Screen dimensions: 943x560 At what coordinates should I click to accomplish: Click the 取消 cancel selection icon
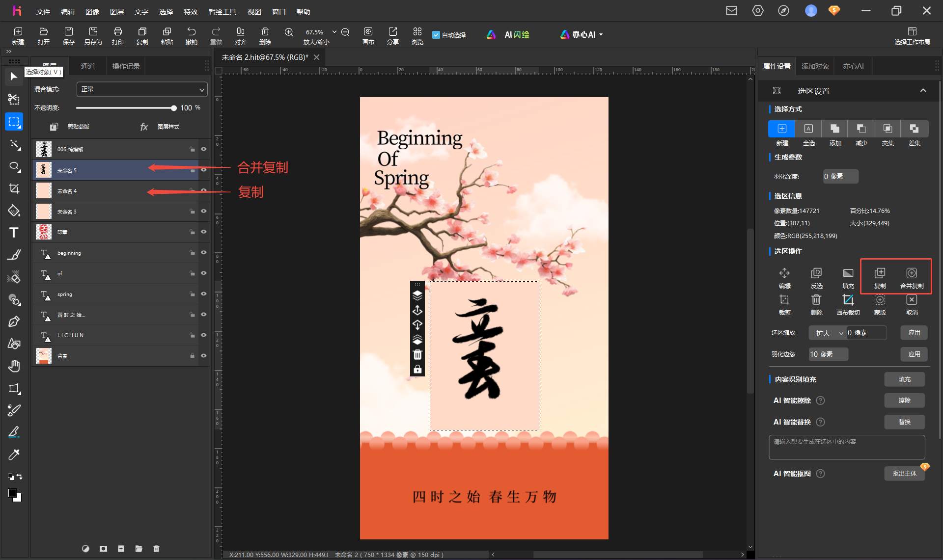[912, 300]
